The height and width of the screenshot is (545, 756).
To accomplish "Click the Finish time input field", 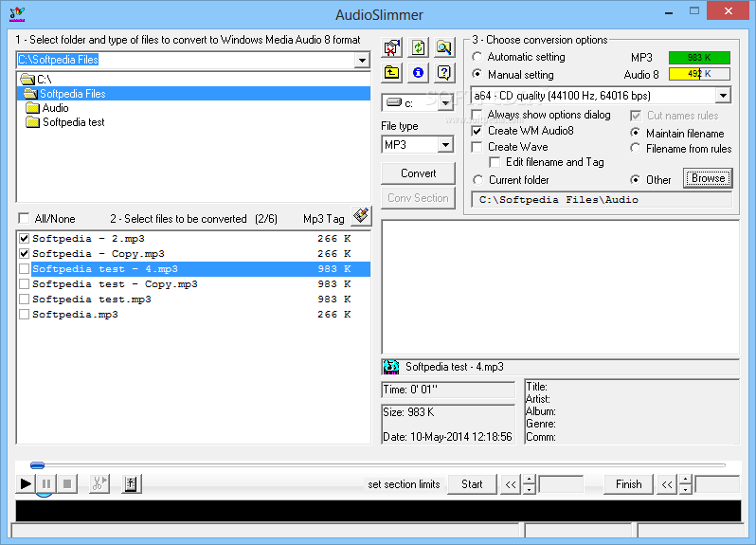I will (717, 484).
